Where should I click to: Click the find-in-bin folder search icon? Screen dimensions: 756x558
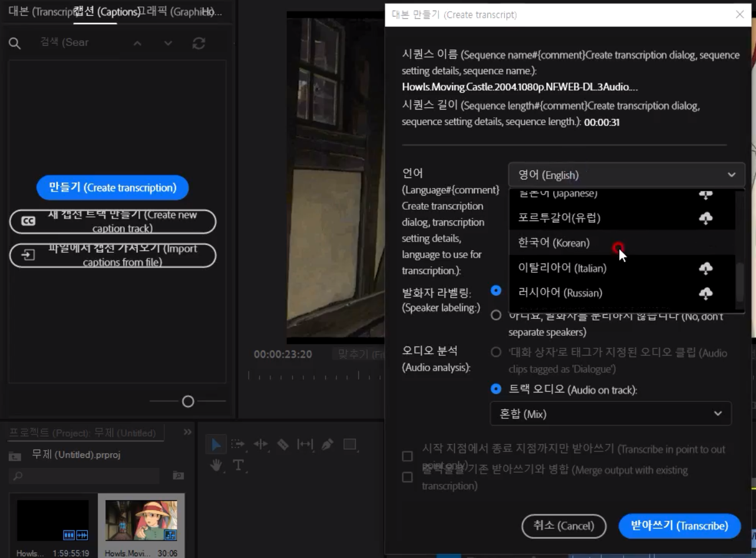click(x=178, y=476)
